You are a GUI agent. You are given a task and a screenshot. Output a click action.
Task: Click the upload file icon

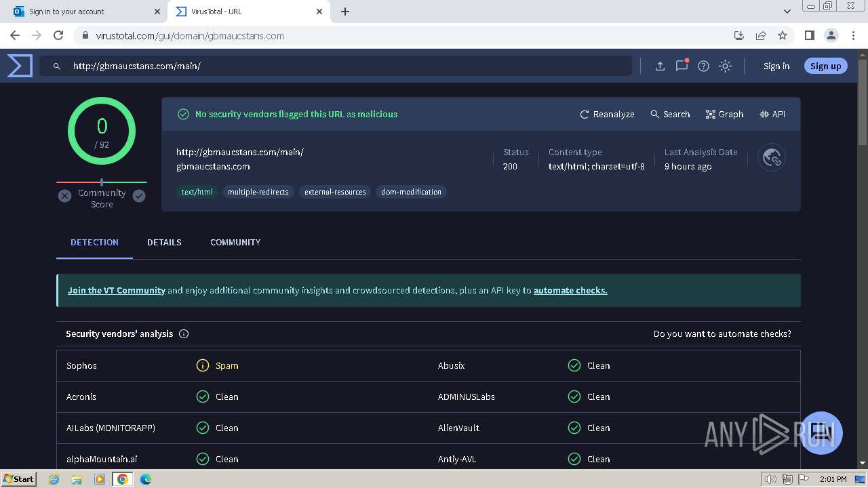[x=660, y=66]
